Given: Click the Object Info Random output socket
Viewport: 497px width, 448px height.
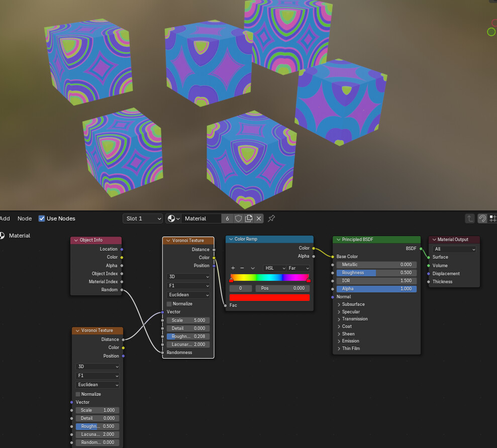Looking at the screenshot, I should coord(122,290).
